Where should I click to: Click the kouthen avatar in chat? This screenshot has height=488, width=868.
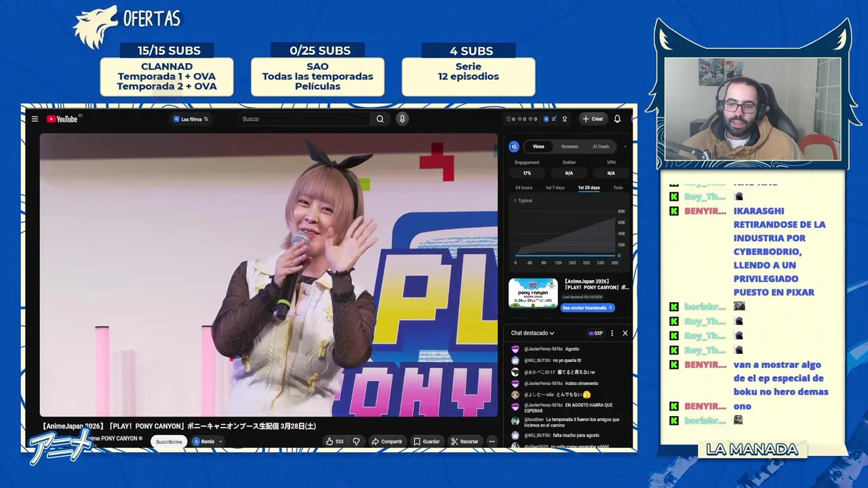tap(515, 420)
